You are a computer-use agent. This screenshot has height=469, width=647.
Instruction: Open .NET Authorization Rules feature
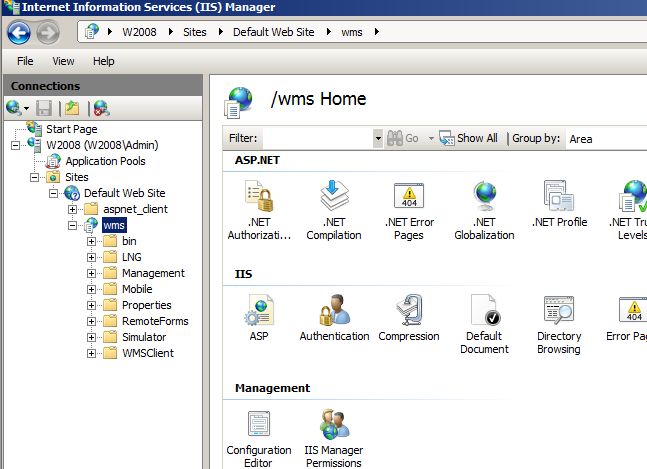click(259, 210)
